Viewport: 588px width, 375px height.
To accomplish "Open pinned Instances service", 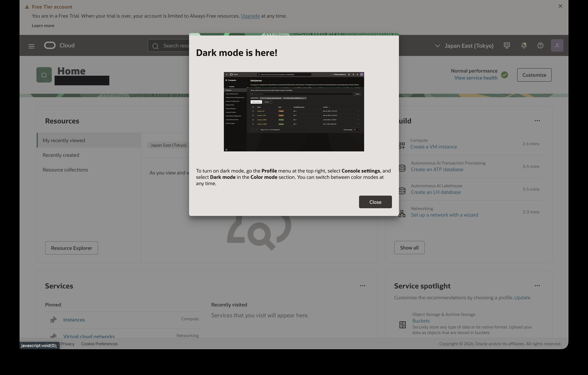I will pyautogui.click(x=74, y=320).
